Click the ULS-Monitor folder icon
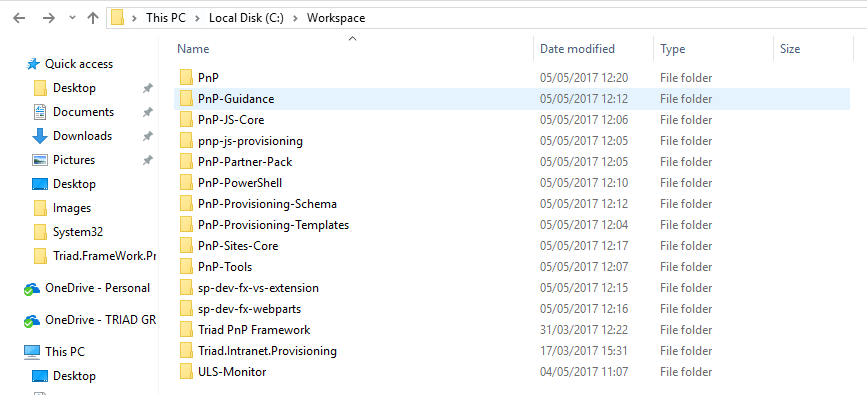The height and width of the screenshot is (395, 867). 186,372
